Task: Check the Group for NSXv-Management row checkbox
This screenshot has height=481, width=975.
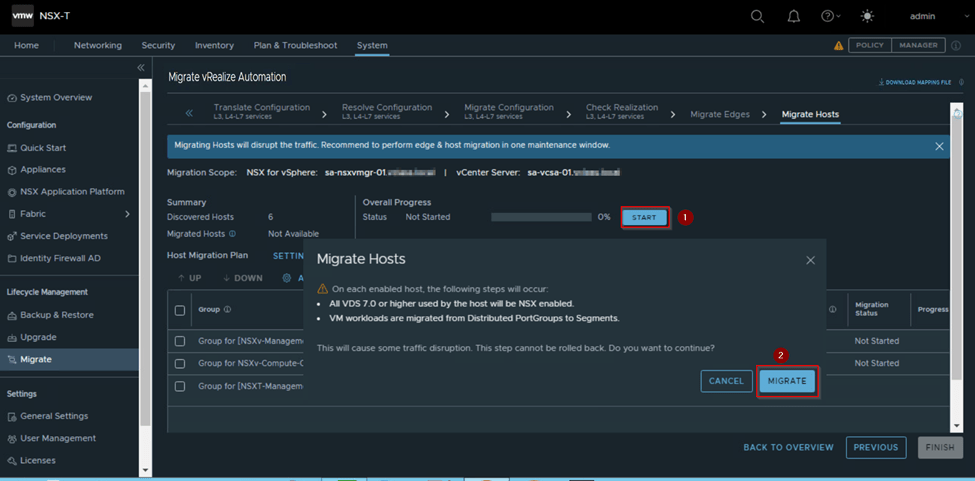Action: [180, 341]
